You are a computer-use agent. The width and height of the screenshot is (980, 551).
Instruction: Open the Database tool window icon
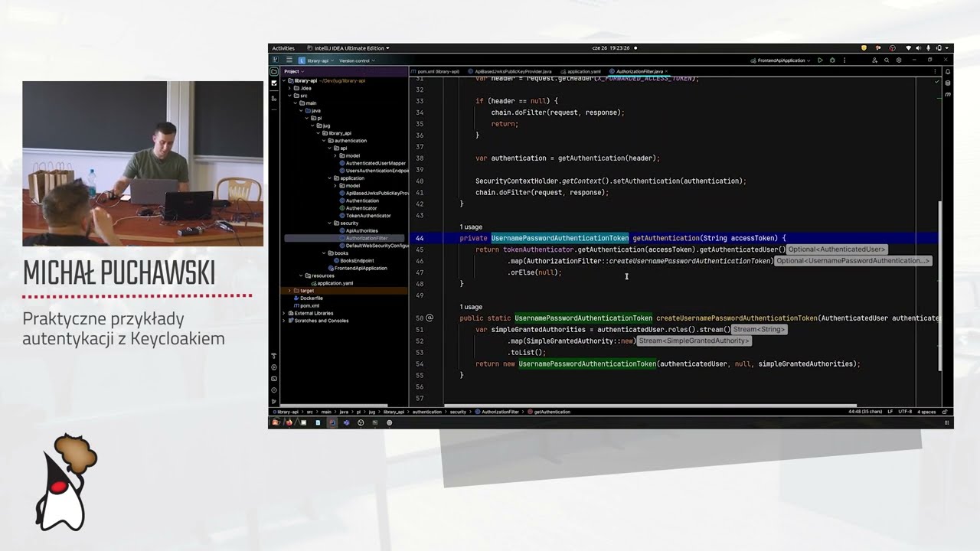tap(948, 83)
